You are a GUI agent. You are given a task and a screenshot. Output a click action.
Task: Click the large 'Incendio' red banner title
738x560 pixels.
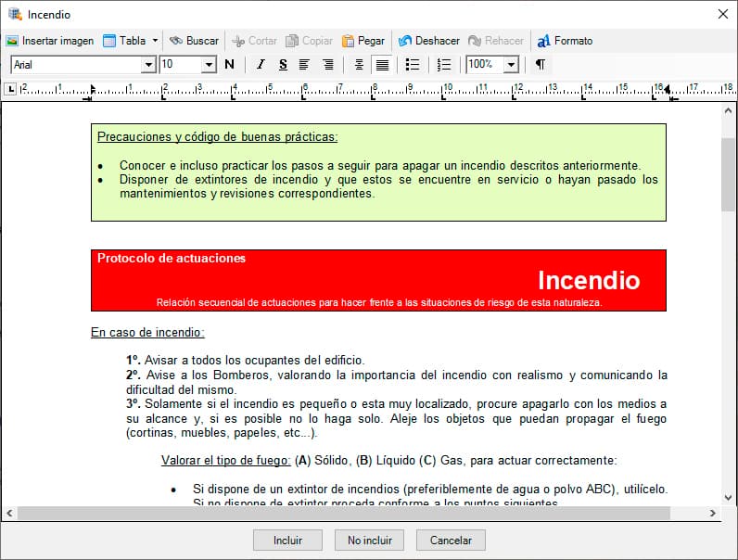(589, 281)
